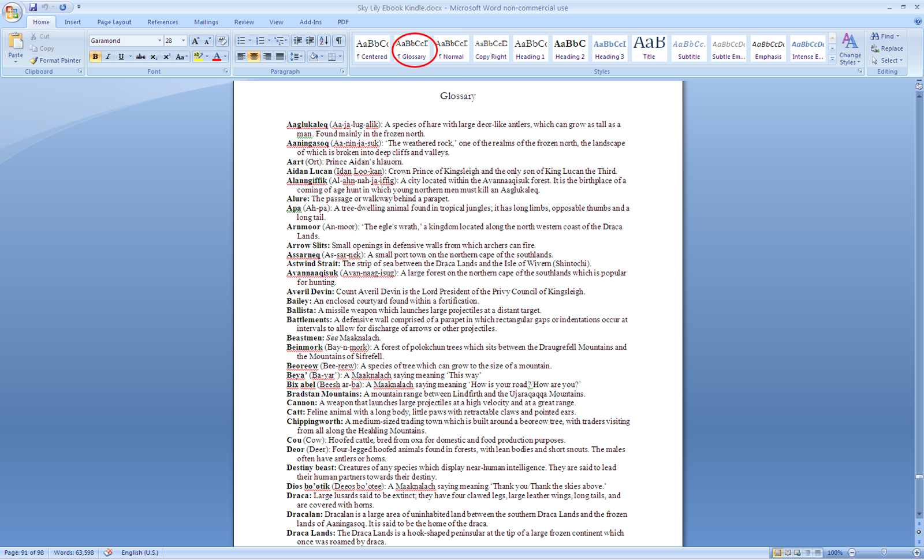Open the Sort dialog from Paragraph group
924x560 pixels.
[322, 40]
